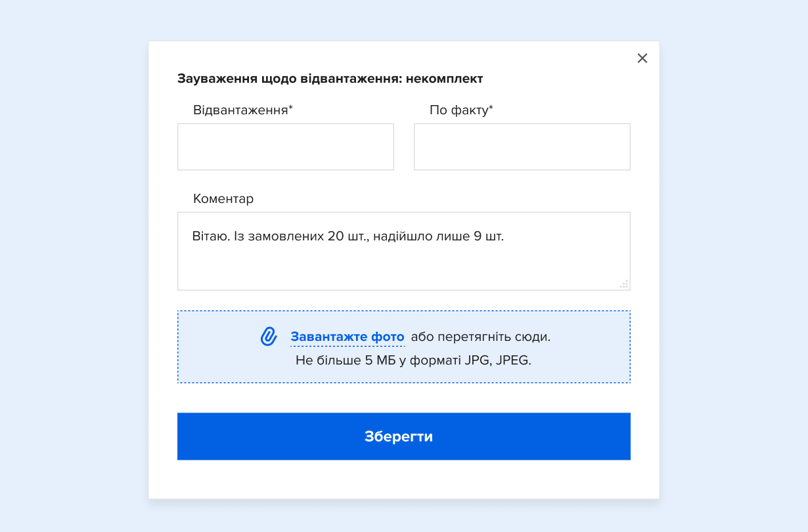Click the 'Зауваження щодо відвантаження' heading
The height and width of the screenshot is (532, 808).
[289, 79]
